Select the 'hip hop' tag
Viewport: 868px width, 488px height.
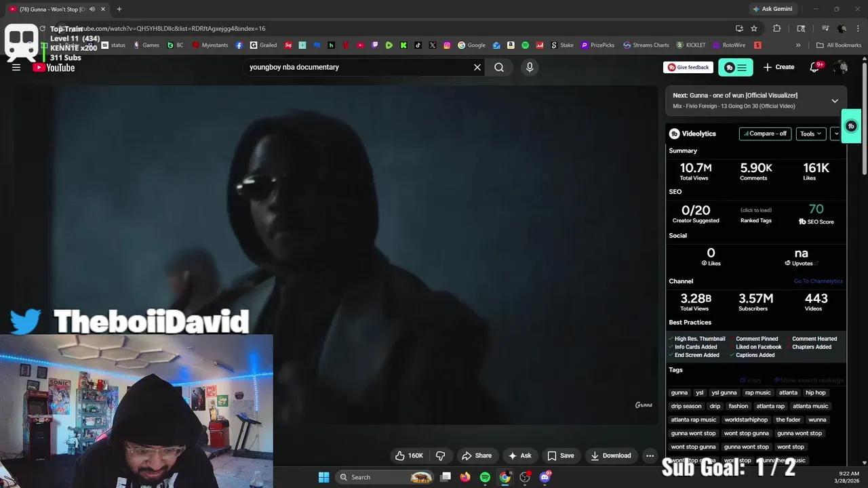pos(816,392)
